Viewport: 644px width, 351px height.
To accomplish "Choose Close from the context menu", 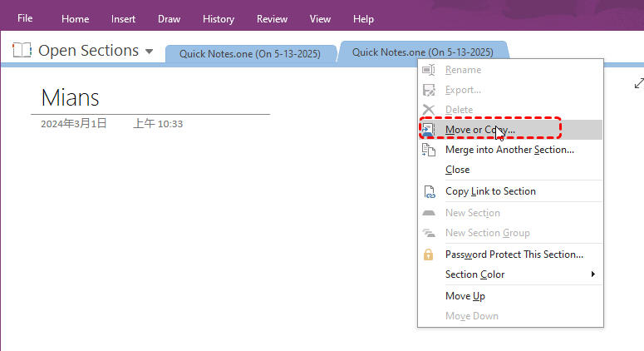I will click(x=510, y=170).
